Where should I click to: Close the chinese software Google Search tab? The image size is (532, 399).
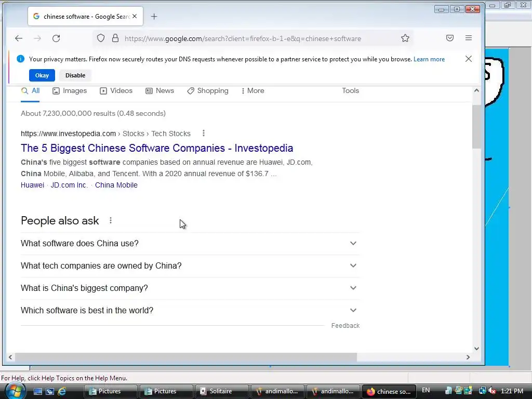135,16
